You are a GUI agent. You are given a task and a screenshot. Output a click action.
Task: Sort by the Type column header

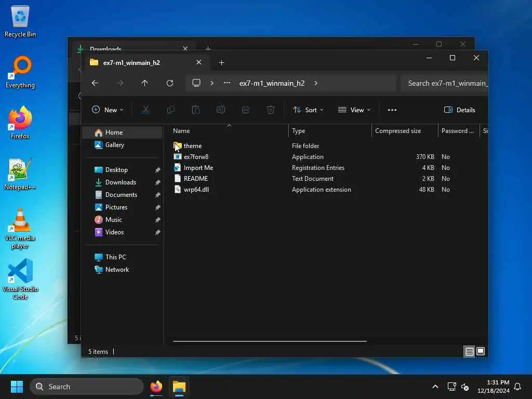299,131
